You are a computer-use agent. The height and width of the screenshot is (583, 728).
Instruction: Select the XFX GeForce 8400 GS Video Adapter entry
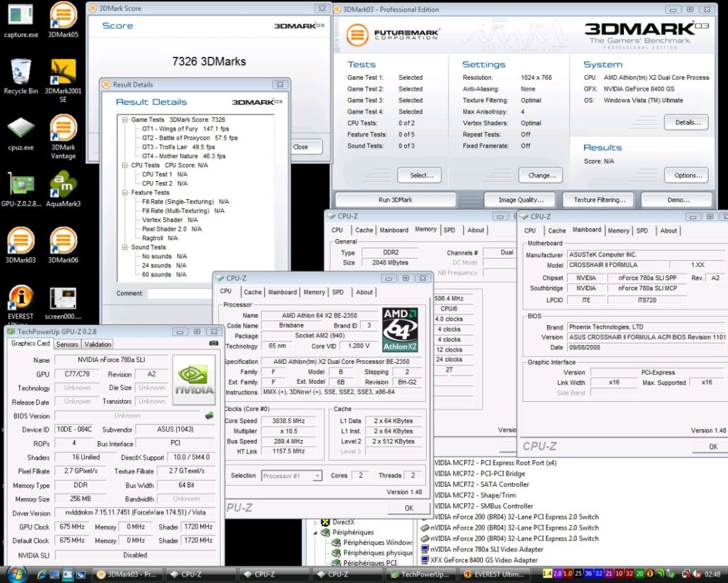pos(484,560)
